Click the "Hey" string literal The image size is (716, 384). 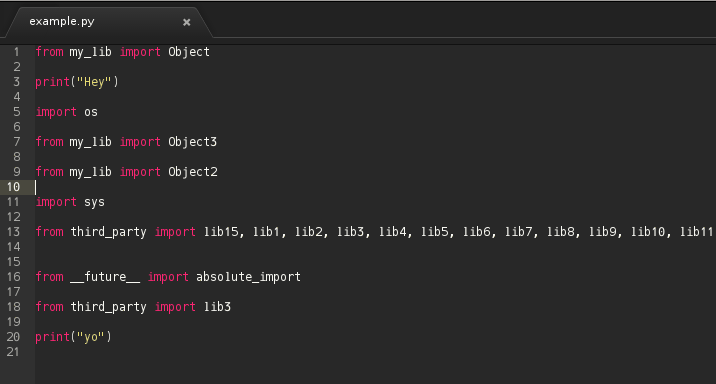(x=94, y=82)
